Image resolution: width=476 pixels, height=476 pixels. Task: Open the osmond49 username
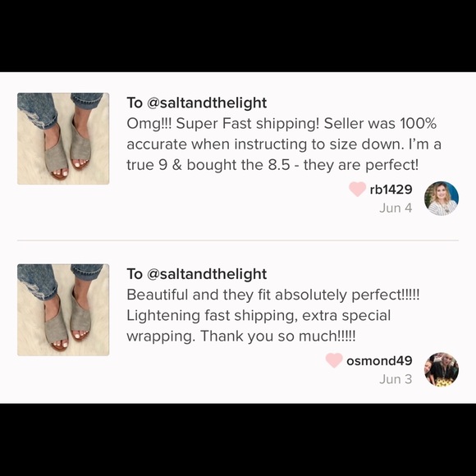[x=379, y=360]
